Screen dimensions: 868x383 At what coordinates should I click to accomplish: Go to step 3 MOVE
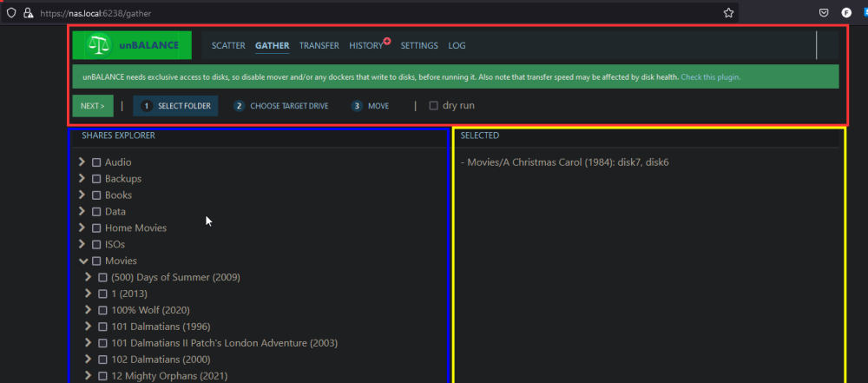[371, 106]
